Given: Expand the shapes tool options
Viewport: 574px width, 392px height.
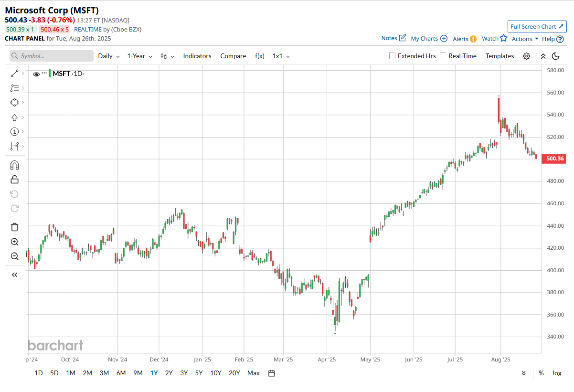Looking at the screenshot, I should click(23, 103).
